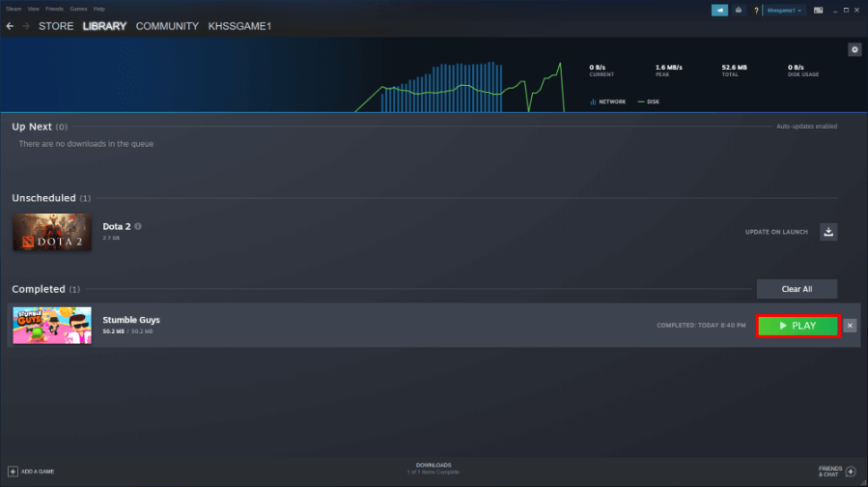The image size is (868, 487).
Task: Click the Stumble Guys thumbnail
Action: (52, 326)
